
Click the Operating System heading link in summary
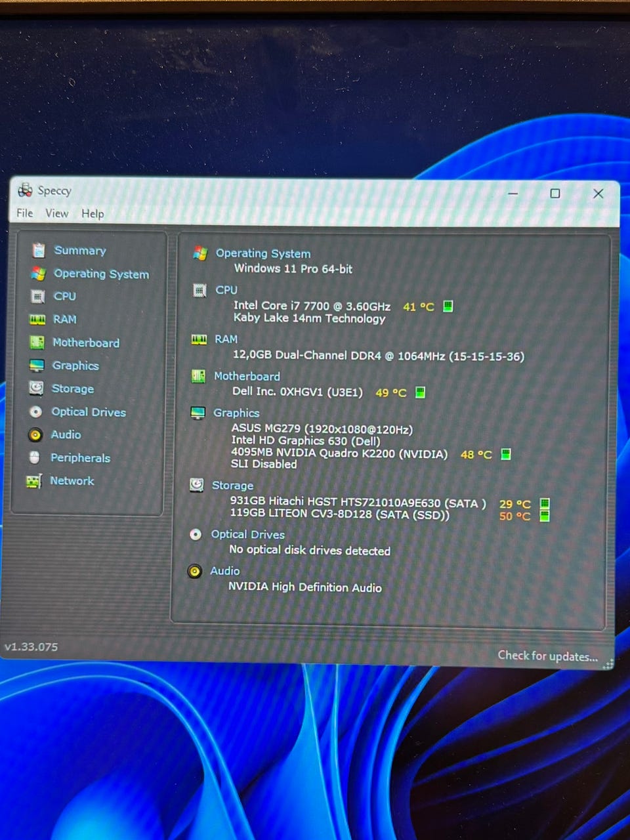point(263,253)
